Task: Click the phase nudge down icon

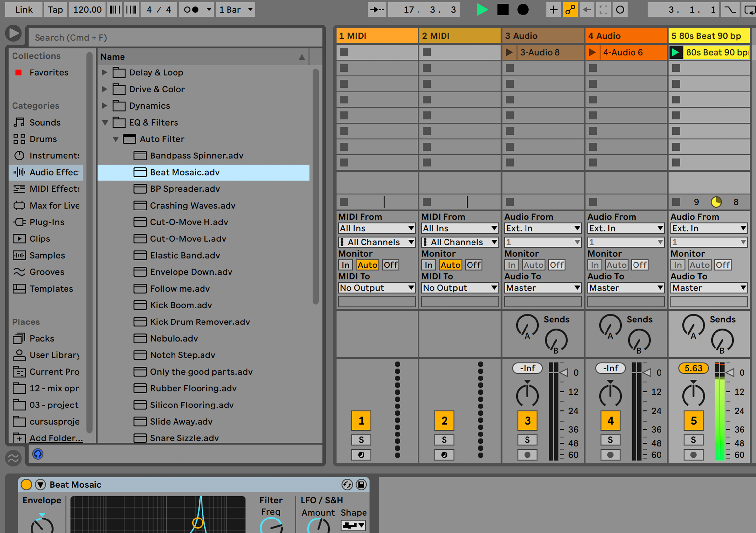Action: (x=115, y=10)
